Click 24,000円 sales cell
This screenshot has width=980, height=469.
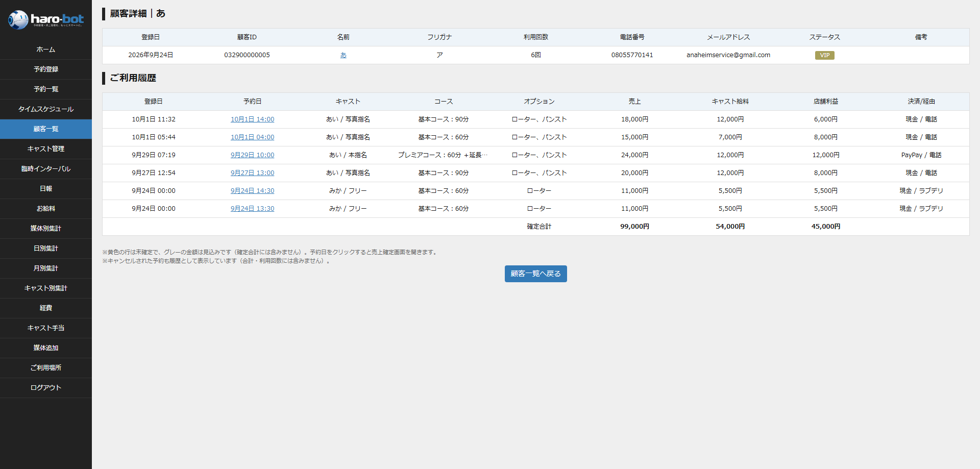coord(634,155)
